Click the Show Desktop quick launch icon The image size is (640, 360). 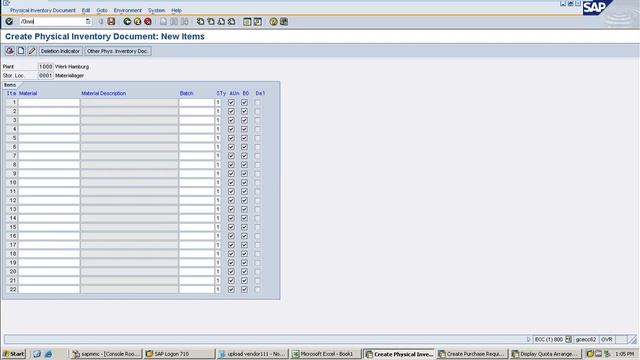click(37, 354)
